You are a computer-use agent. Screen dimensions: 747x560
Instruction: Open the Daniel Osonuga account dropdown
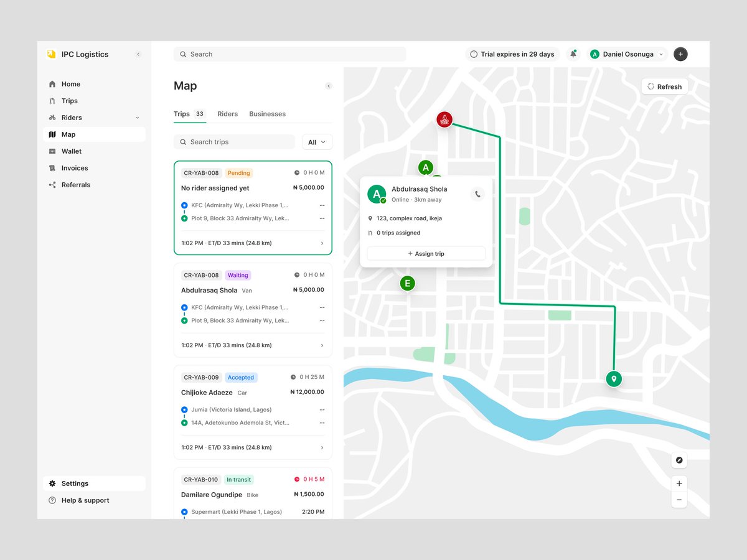(627, 54)
